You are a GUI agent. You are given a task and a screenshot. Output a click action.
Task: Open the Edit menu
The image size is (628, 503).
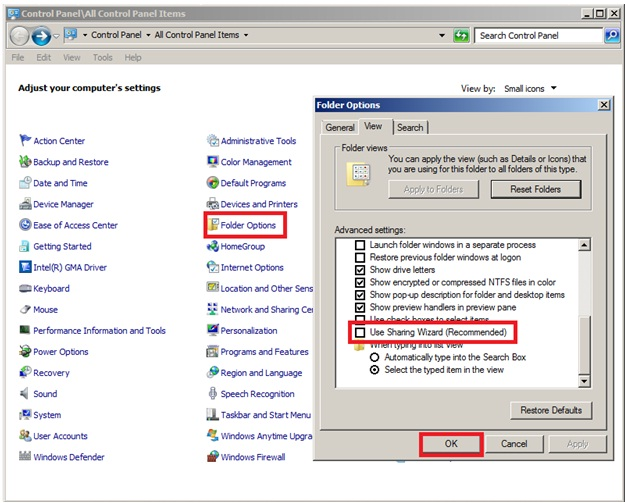44,58
